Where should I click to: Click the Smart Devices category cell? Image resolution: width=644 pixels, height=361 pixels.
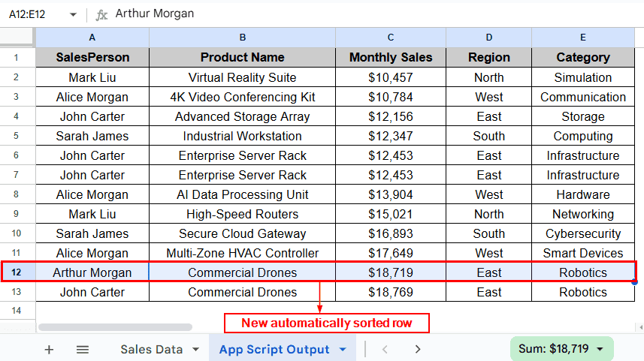coord(583,253)
